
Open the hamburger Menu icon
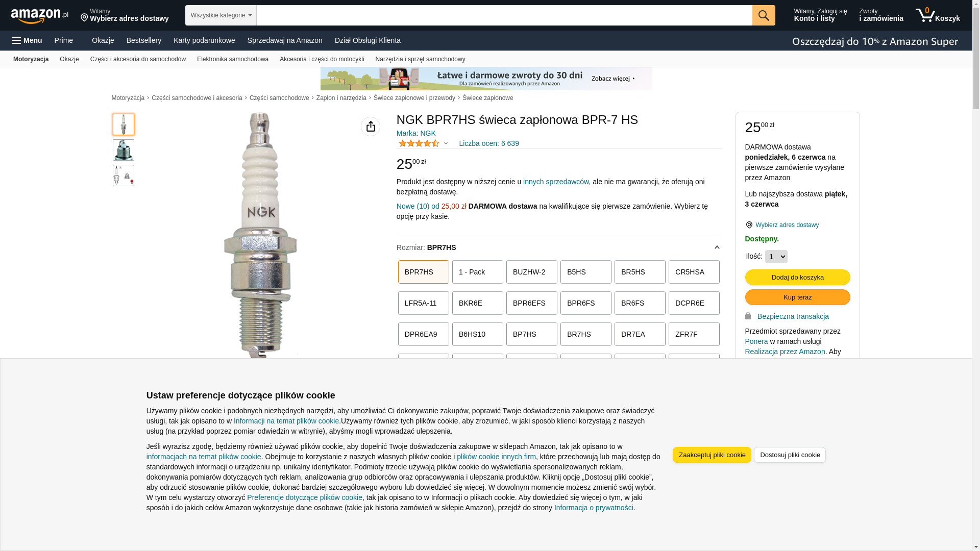[x=17, y=40]
